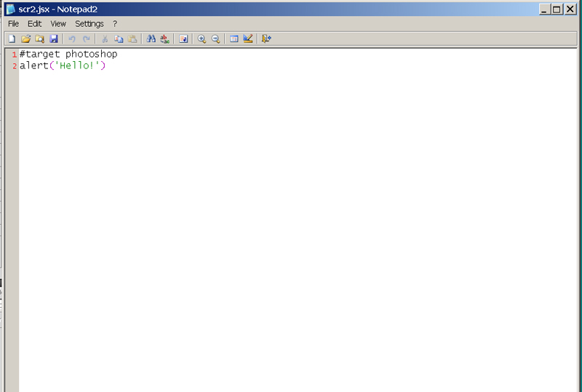Open the ? help menu
Screen dimensions: 582x392
point(115,24)
